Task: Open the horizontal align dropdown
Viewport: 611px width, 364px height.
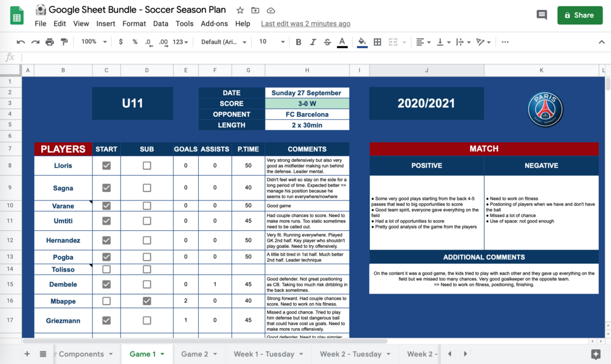Action: 423,42
